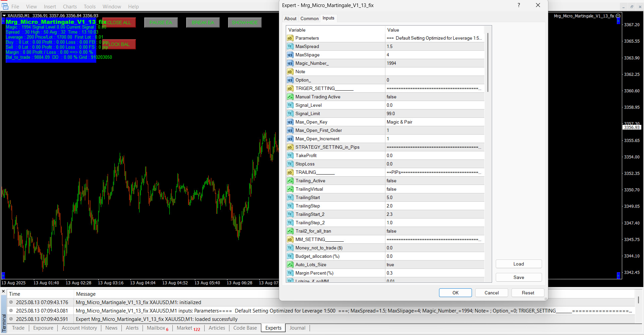Image resolution: width=644 pixels, height=335 pixels.
Task: Click the help question mark in dialog title
Action: [519, 5]
